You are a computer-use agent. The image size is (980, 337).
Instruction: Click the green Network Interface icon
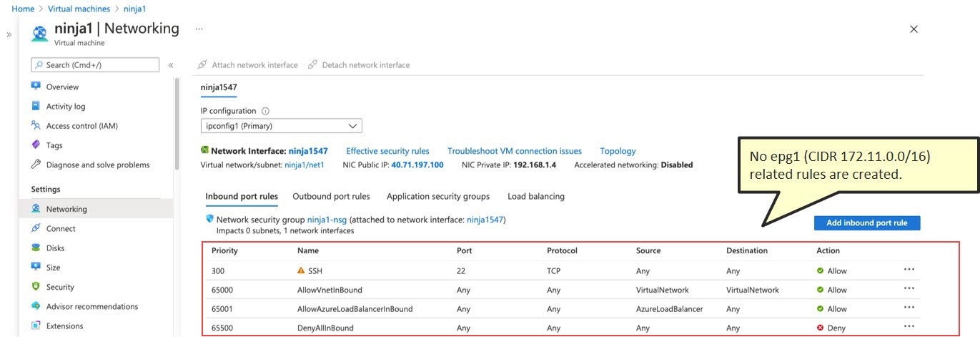click(x=205, y=151)
